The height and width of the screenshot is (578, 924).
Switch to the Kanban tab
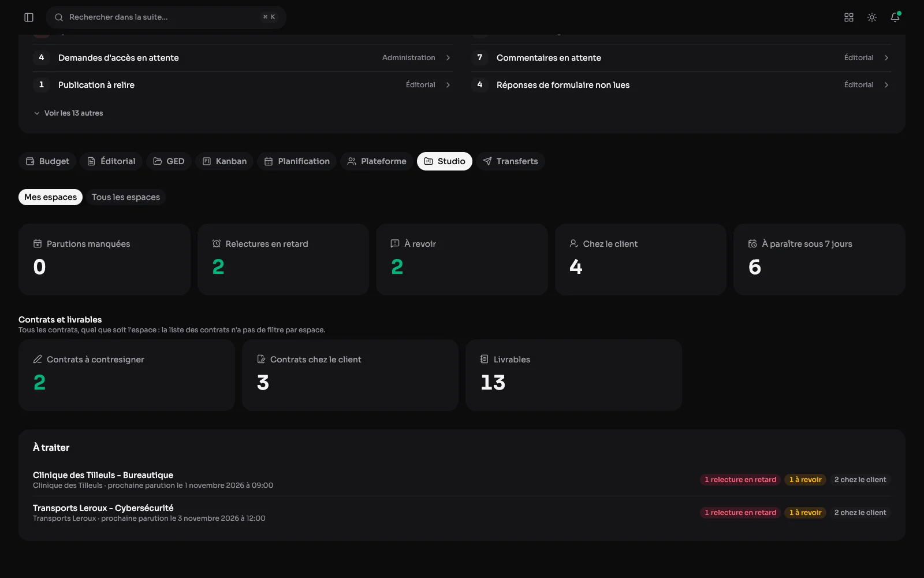pos(225,161)
